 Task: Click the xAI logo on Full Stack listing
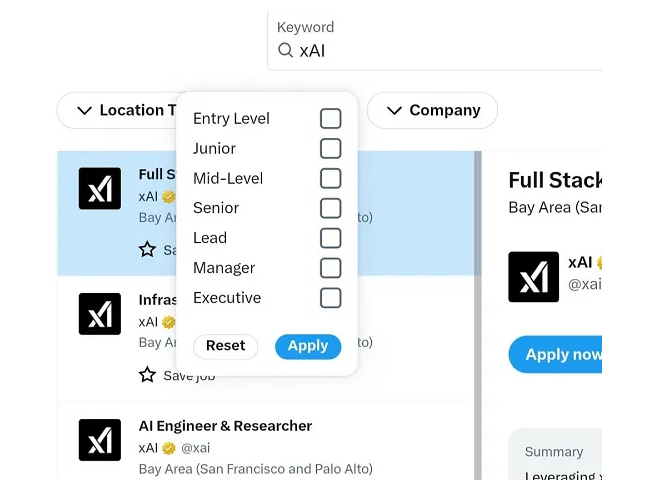click(100, 189)
